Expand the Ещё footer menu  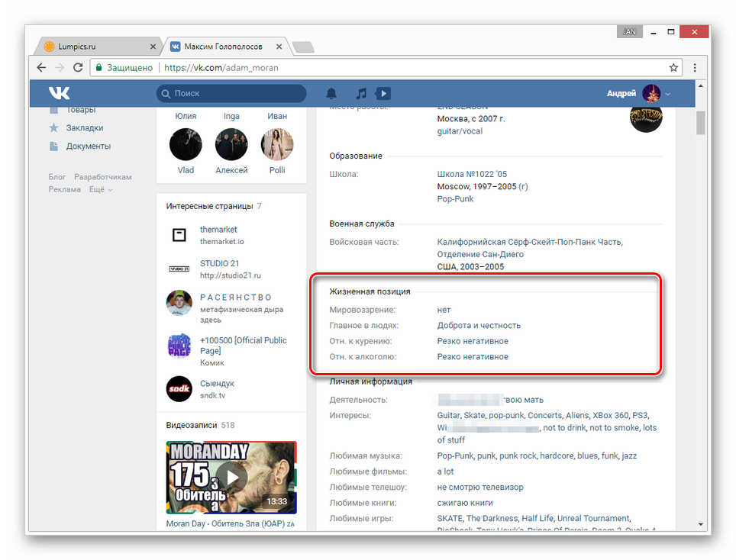[x=100, y=189]
